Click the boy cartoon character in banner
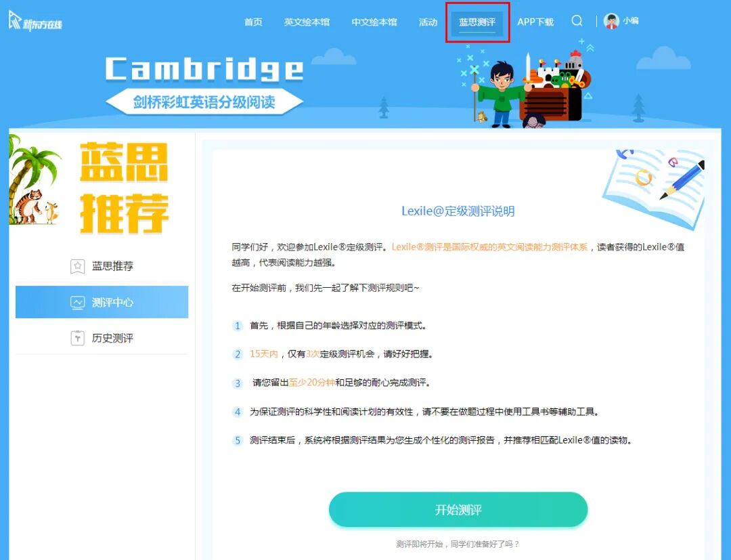 [x=501, y=95]
